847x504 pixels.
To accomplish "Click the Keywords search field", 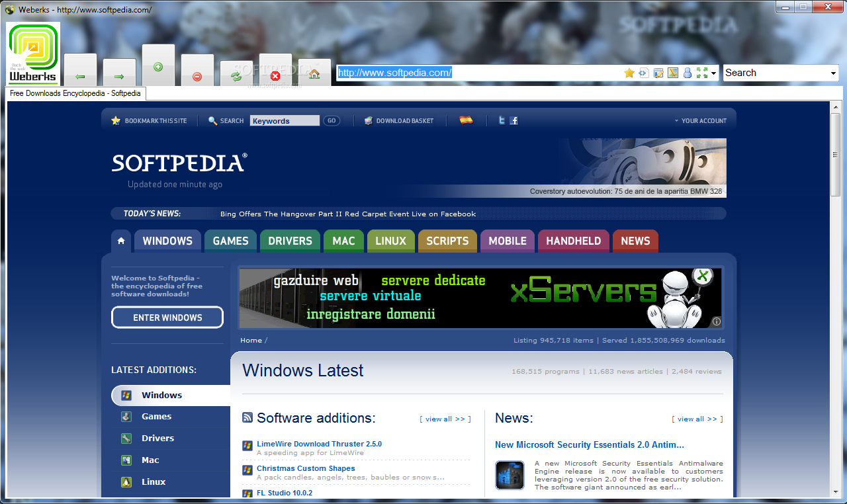I will tap(285, 120).
